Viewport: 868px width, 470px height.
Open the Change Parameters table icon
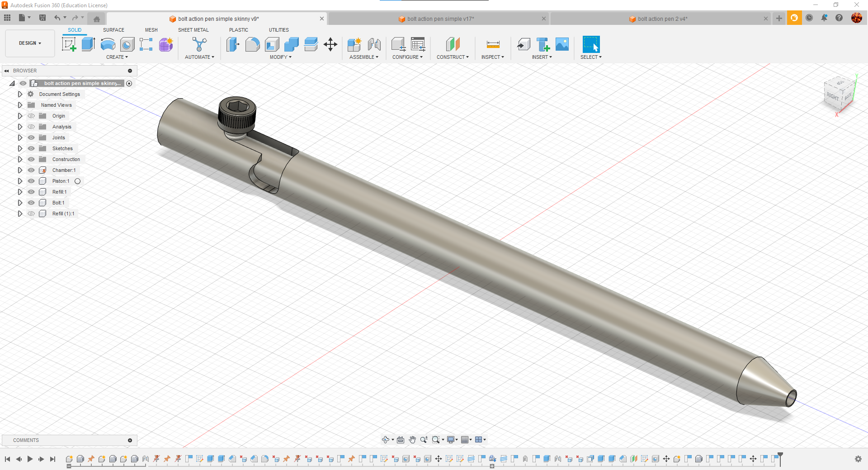click(418, 44)
